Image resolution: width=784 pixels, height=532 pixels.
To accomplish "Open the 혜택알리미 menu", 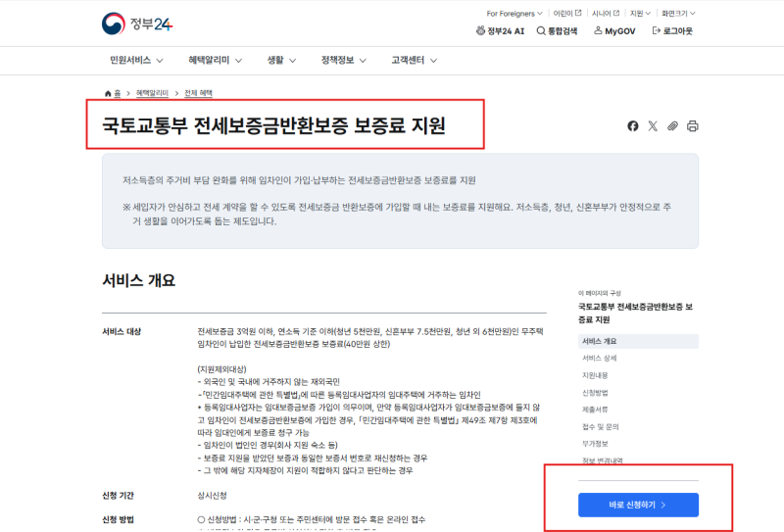I will pyautogui.click(x=215, y=61).
